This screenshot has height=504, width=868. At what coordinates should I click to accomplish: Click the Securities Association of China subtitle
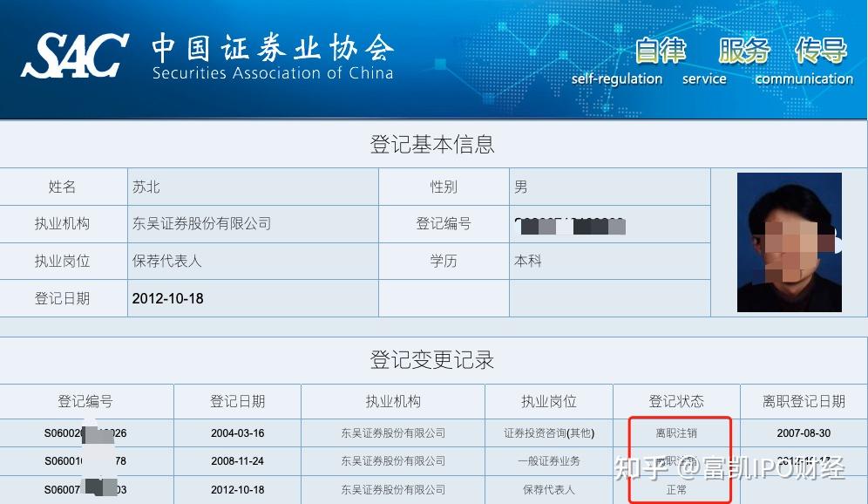point(273,73)
